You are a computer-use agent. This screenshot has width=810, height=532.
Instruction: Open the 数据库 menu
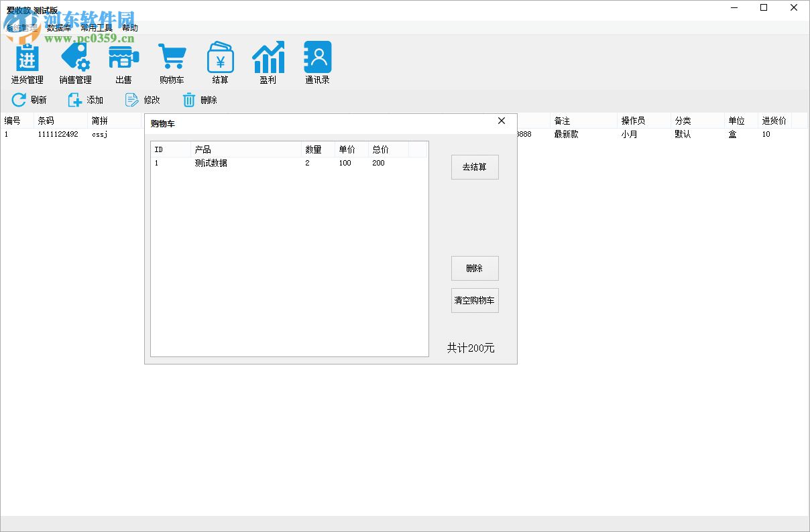pos(59,27)
